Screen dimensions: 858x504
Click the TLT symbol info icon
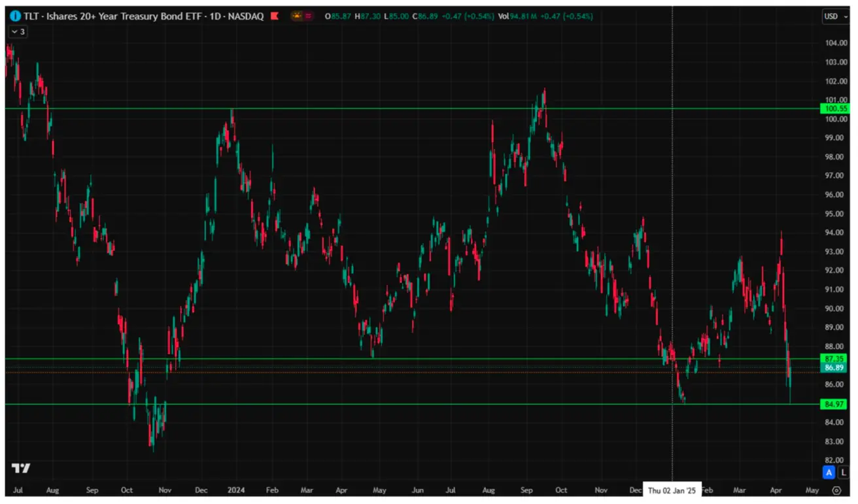point(15,16)
